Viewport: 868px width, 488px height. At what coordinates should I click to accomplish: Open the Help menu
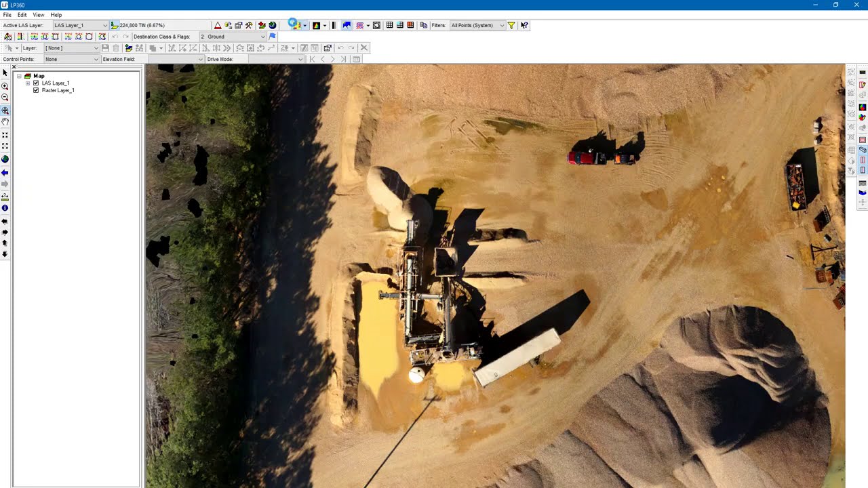(56, 14)
